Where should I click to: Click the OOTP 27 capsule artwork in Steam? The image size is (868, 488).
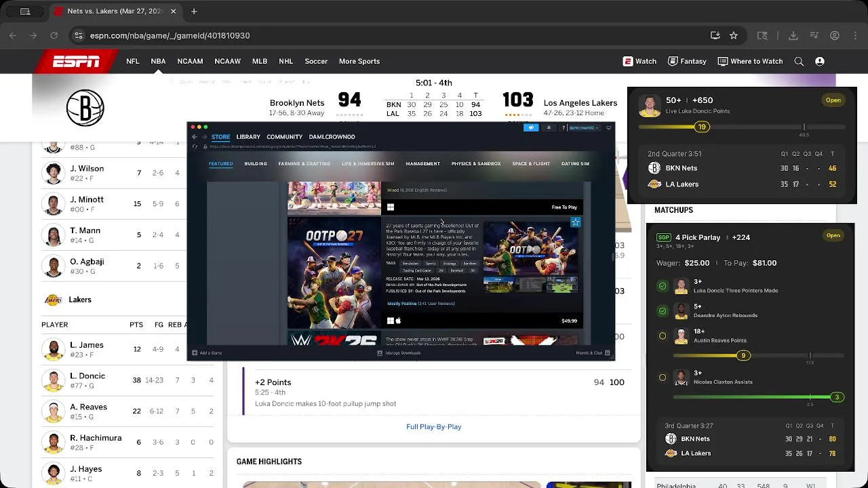[x=334, y=272]
